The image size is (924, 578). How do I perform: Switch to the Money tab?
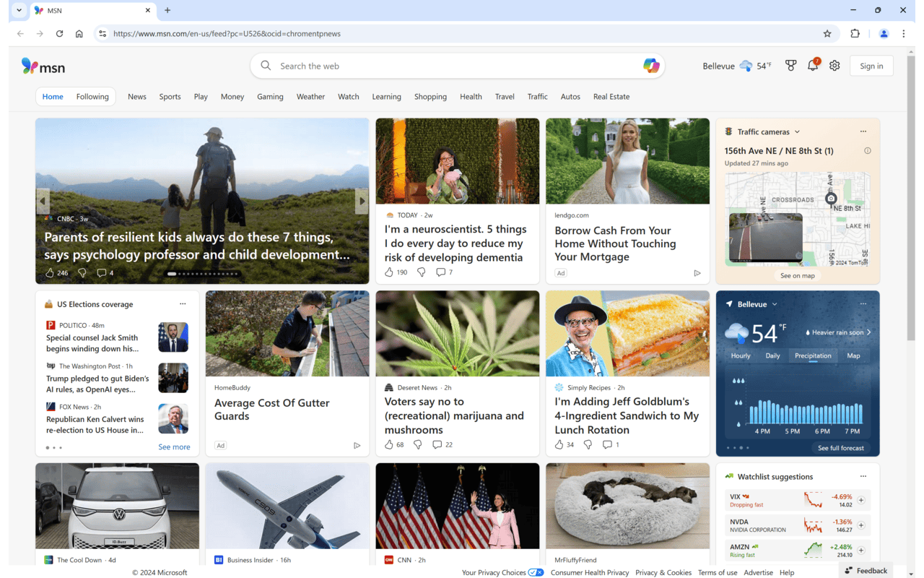pos(232,96)
